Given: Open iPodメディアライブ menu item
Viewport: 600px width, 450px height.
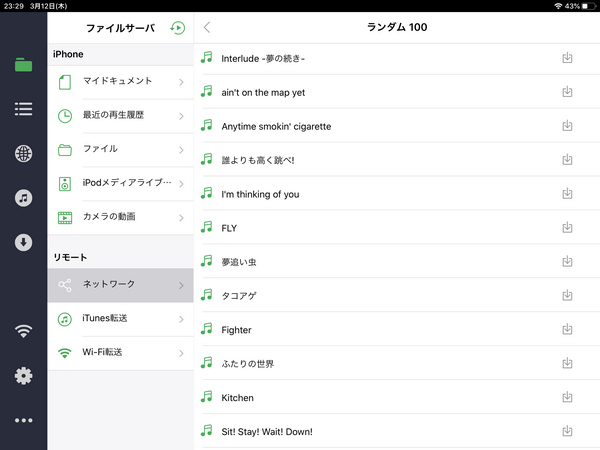Looking at the screenshot, I should point(121,184).
